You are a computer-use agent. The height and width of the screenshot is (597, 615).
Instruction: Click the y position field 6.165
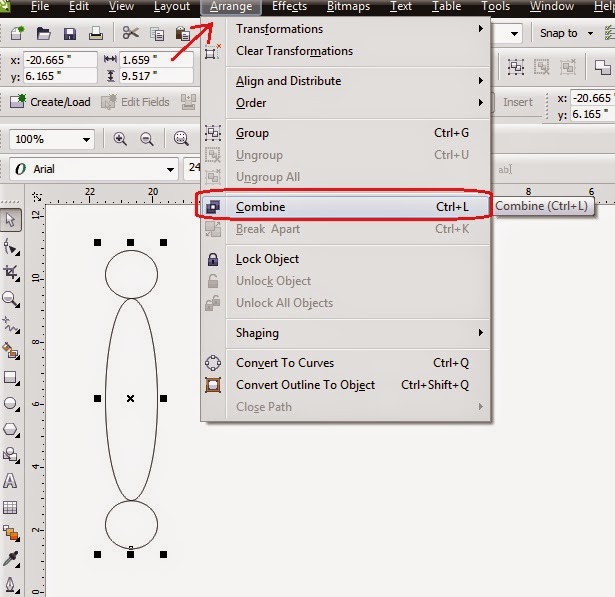point(60,76)
